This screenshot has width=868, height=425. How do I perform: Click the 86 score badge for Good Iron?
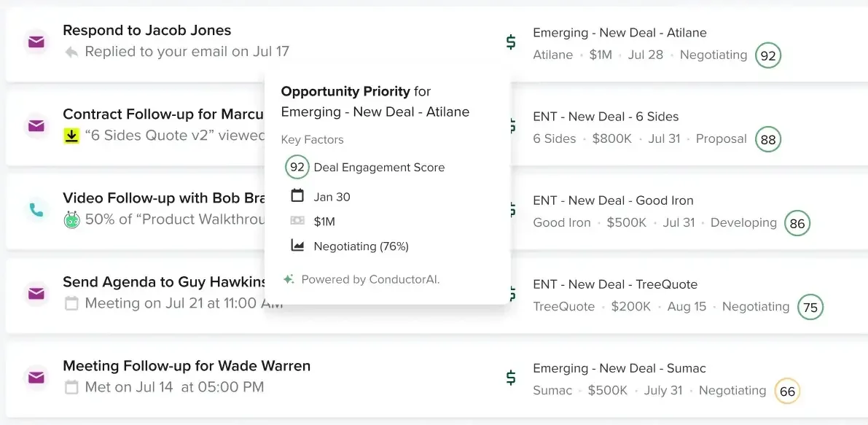tap(797, 224)
